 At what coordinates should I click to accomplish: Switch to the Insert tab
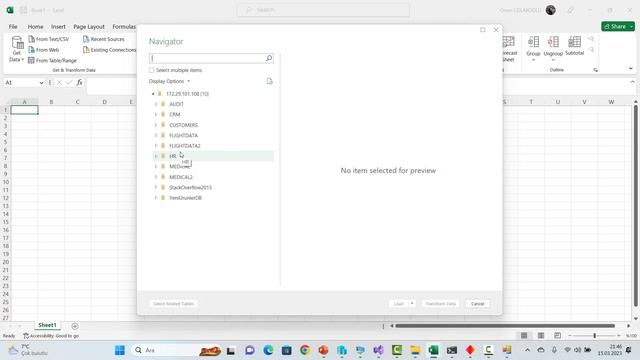coord(58,27)
